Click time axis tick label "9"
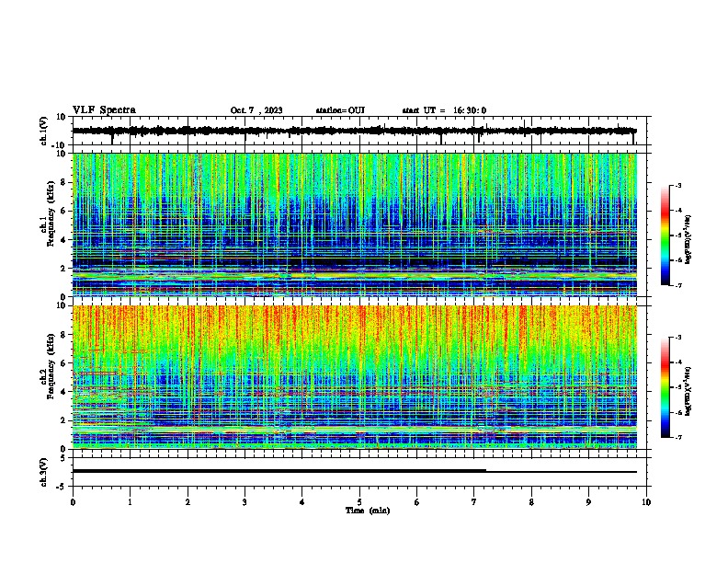728x563 pixels. pyautogui.click(x=588, y=502)
